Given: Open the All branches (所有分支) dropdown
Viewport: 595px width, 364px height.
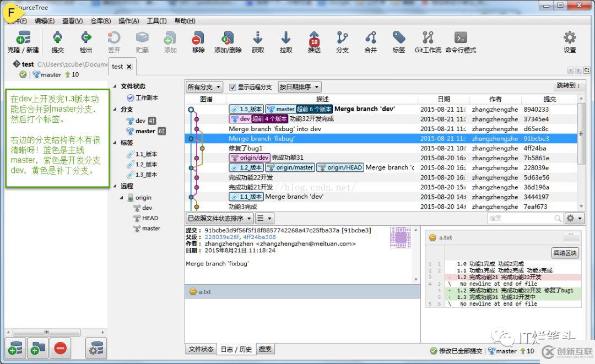Looking at the screenshot, I should [204, 87].
